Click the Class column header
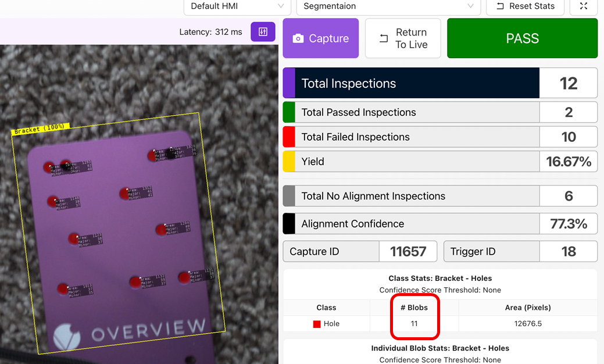Screen dimensions: 604x364 point(326,308)
